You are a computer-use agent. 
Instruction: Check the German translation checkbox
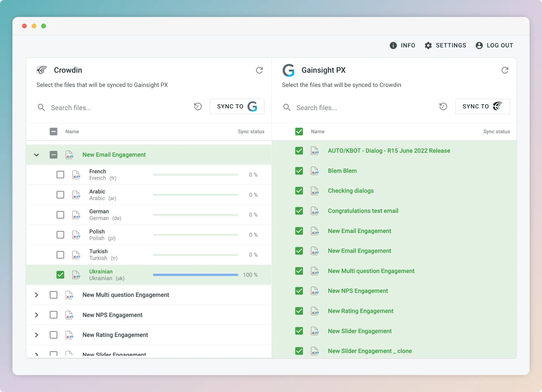[x=60, y=215]
